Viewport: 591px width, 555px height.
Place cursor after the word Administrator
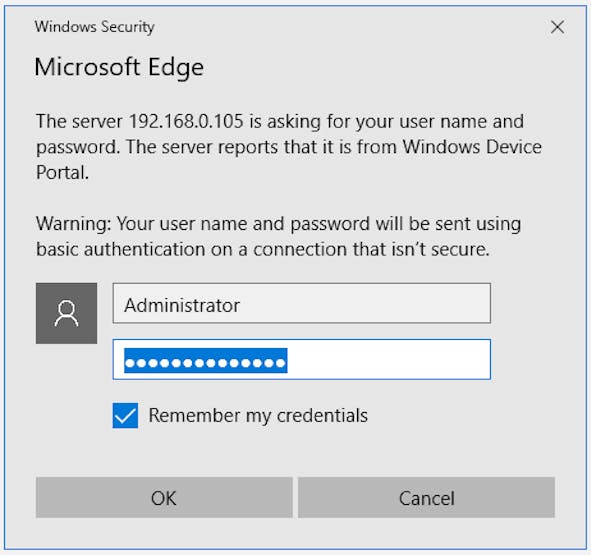point(240,305)
